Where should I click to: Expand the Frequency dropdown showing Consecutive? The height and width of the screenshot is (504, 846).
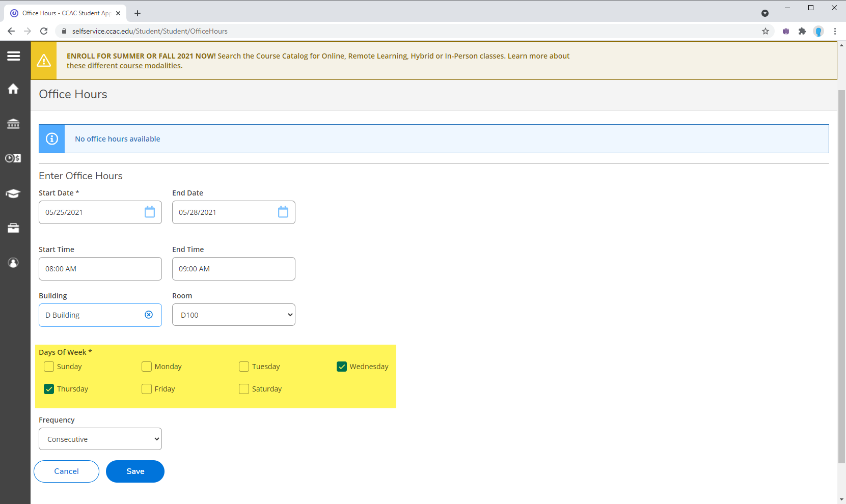100,439
